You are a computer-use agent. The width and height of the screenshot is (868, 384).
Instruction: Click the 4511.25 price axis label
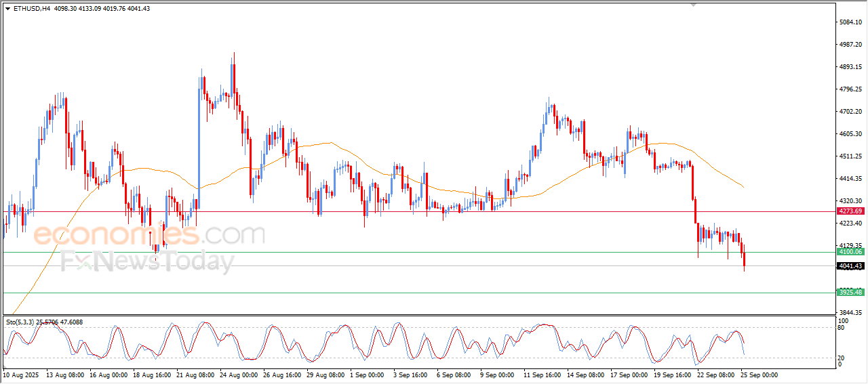tap(850, 156)
